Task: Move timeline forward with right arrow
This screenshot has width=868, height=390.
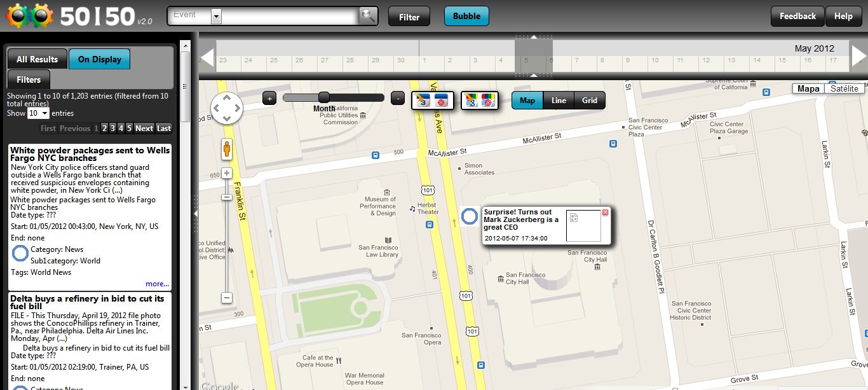Action: coord(858,57)
